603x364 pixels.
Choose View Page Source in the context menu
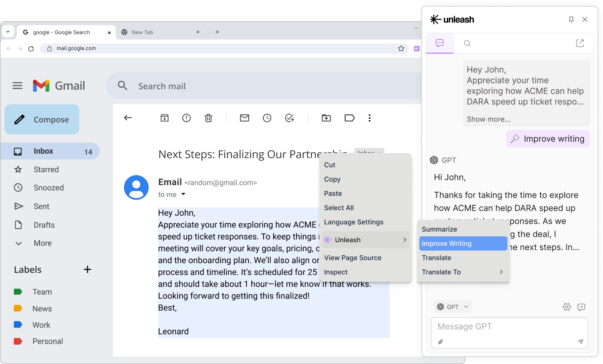click(x=365, y=258)
